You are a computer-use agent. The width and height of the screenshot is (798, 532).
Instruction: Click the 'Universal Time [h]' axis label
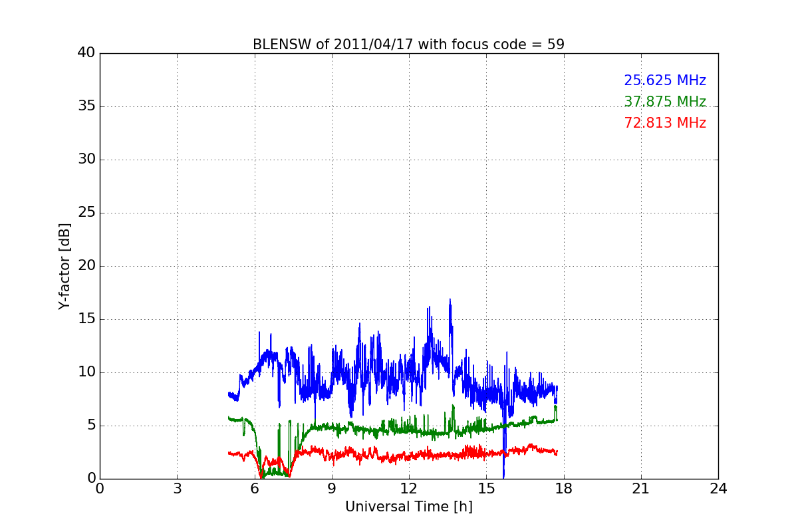pos(409,507)
